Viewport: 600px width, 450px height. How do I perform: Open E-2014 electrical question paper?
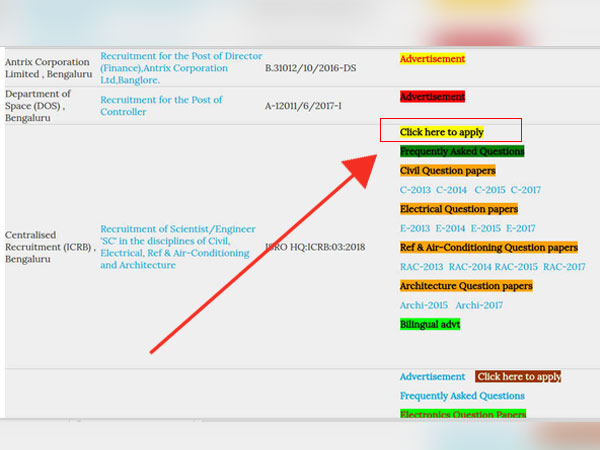[x=450, y=228]
